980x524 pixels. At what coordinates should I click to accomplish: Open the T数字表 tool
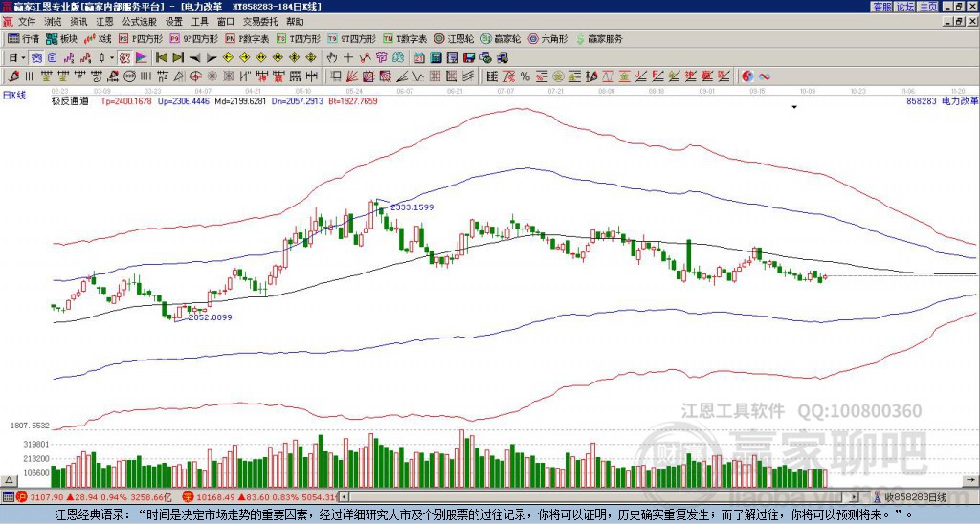[x=405, y=38]
